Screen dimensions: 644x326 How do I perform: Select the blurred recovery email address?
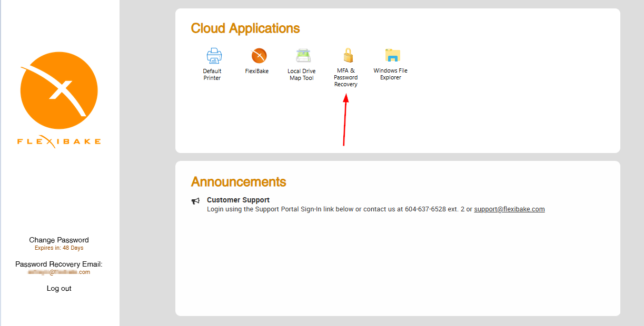[x=59, y=272]
